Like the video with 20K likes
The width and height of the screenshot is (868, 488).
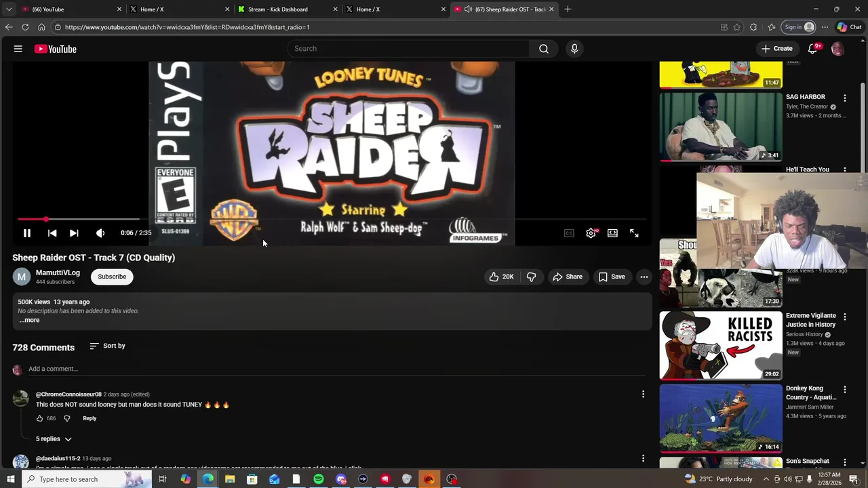pos(502,277)
